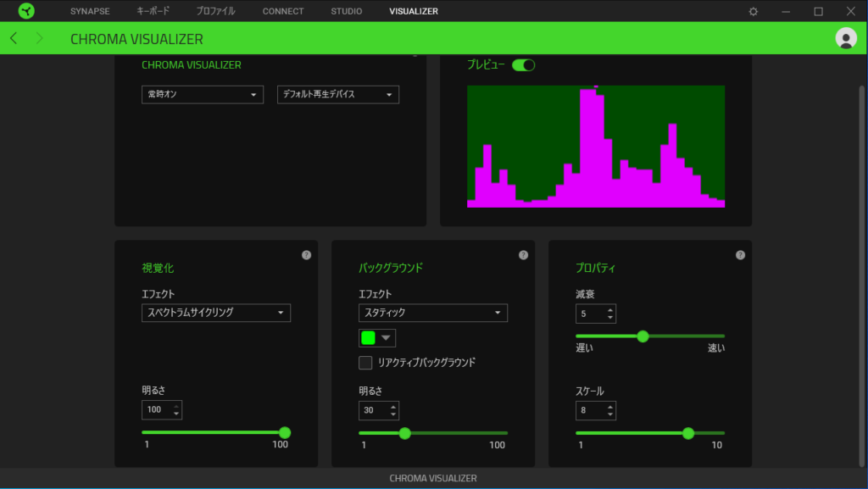This screenshot has height=489, width=868.
Task: Click the Razer logo icon
Action: (26, 11)
